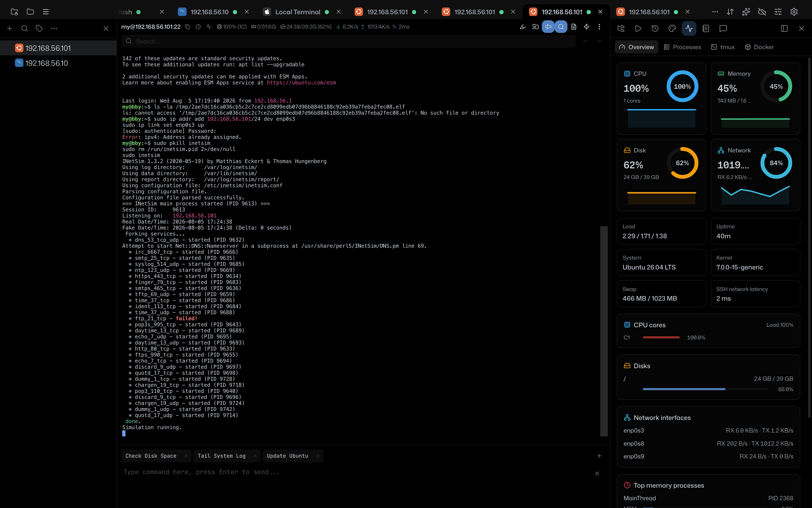Click the clock icon beside the host address
812x508 pixels.
[x=198, y=27]
